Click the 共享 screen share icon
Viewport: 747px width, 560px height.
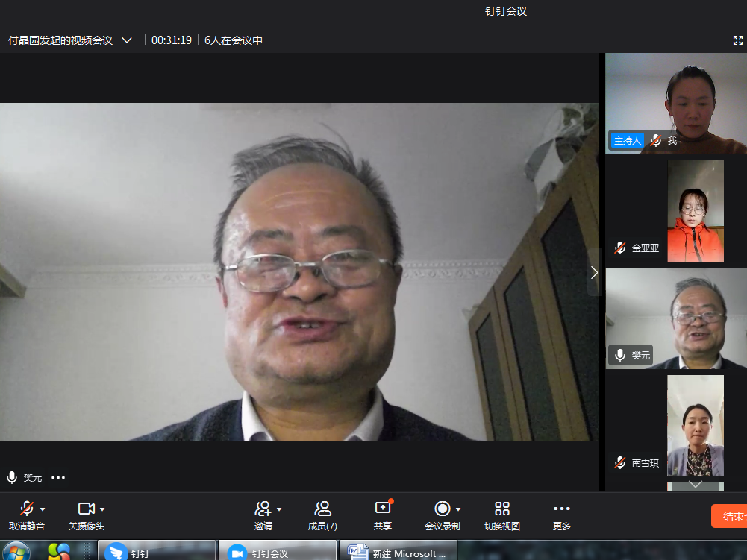(x=382, y=509)
